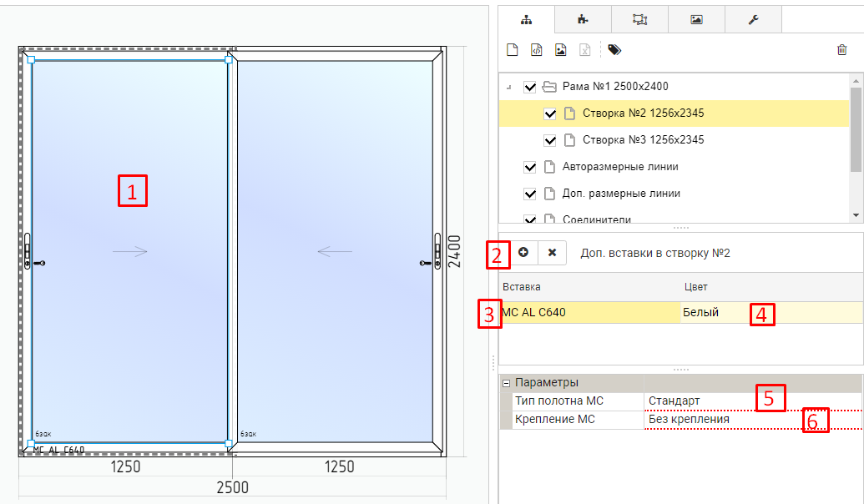Click the MC_AL_C640 label on the drawing

[x=58, y=450]
